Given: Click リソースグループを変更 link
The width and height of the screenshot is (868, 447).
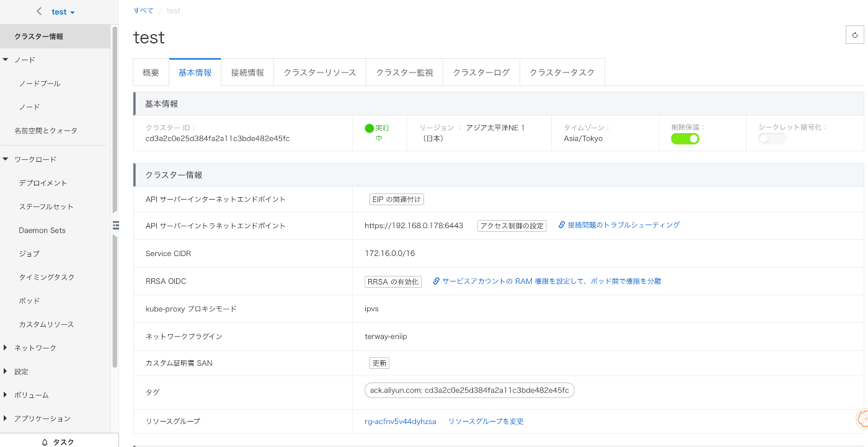Looking at the screenshot, I should pos(486,422).
